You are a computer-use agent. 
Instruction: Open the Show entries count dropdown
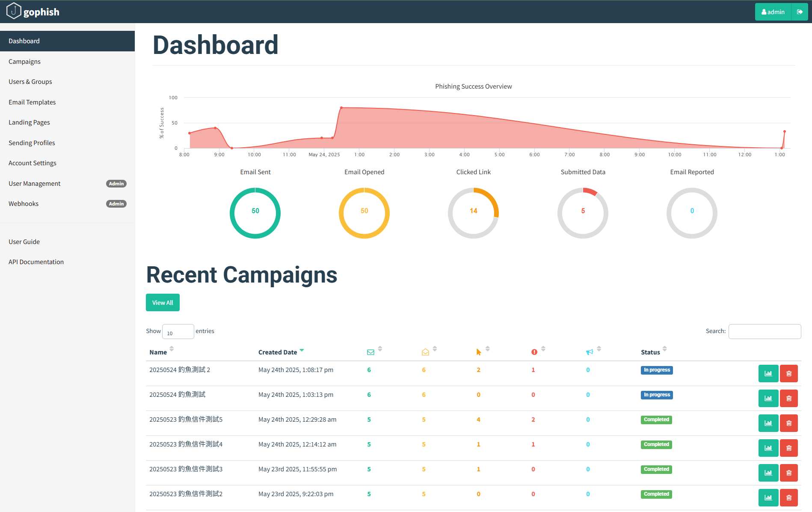[178, 332]
